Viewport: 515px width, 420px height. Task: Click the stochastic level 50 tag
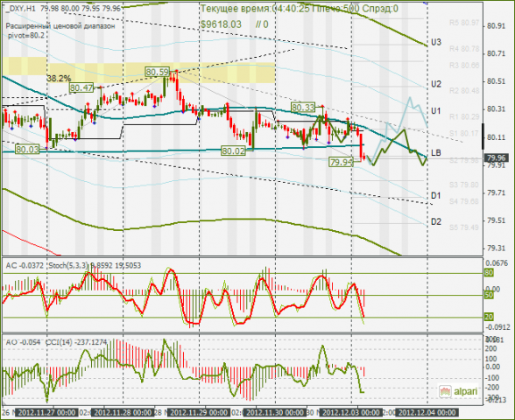click(x=489, y=295)
